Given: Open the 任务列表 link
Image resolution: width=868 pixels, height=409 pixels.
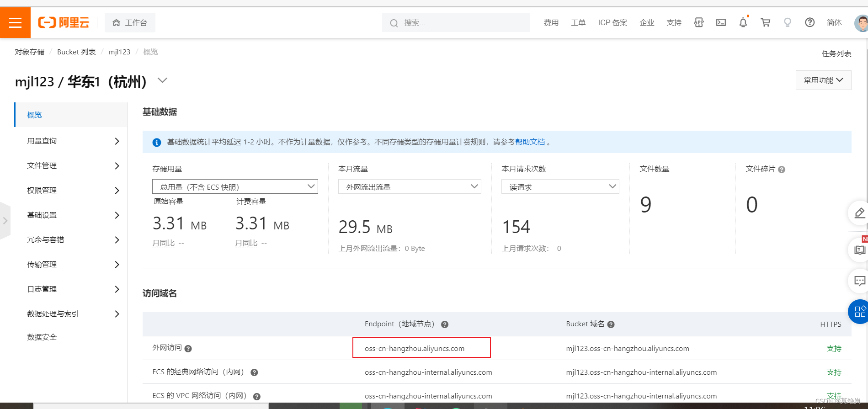Looking at the screenshot, I should (x=836, y=54).
